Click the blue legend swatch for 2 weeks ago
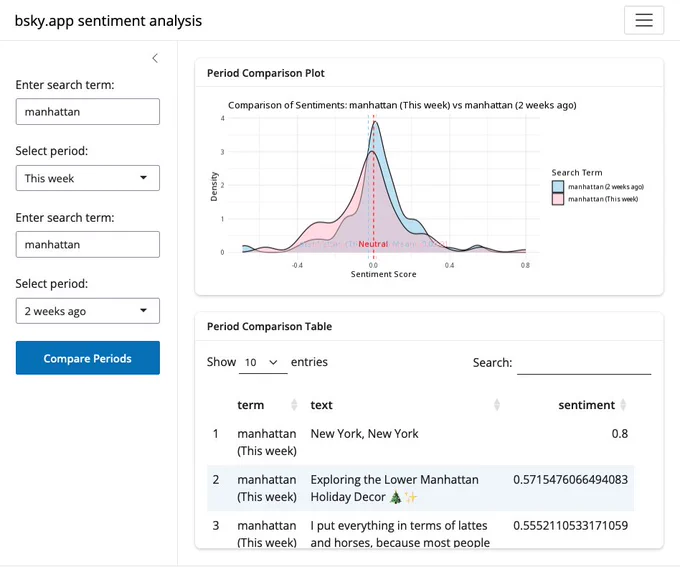This screenshot has width=680, height=567. click(558, 187)
